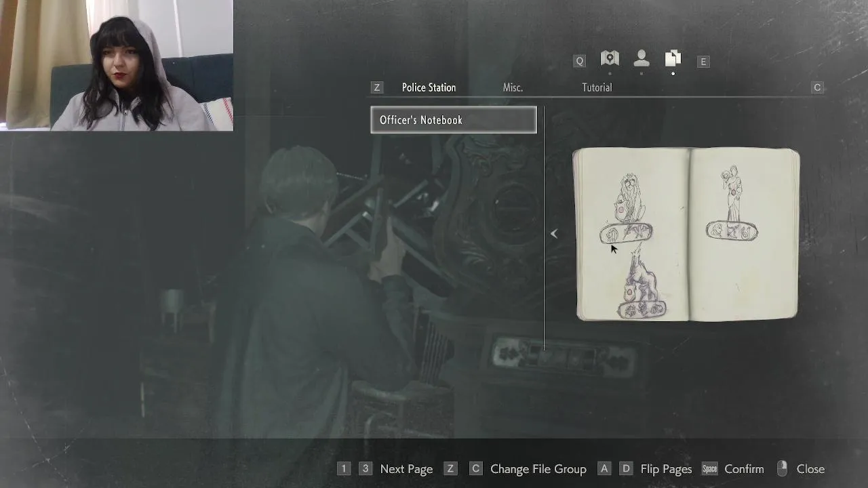Click the mouse button icon beside Close
The width and height of the screenshot is (868, 488).
click(x=782, y=468)
